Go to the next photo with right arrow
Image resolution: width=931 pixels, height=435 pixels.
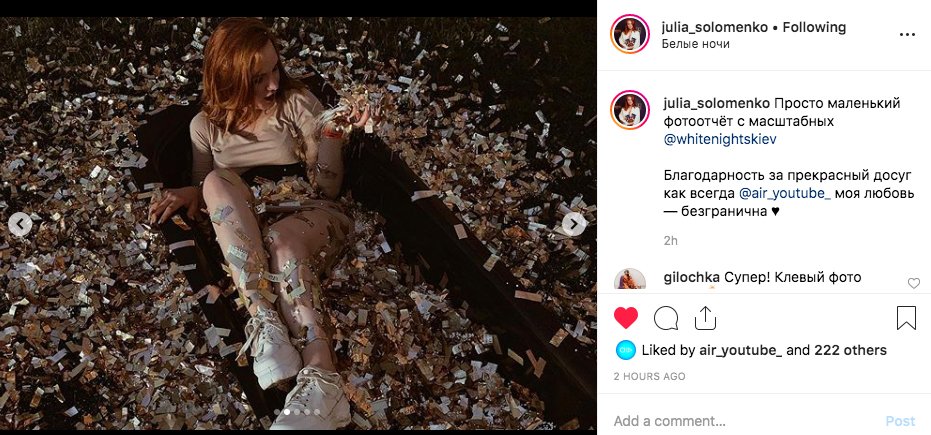[573, 225]
